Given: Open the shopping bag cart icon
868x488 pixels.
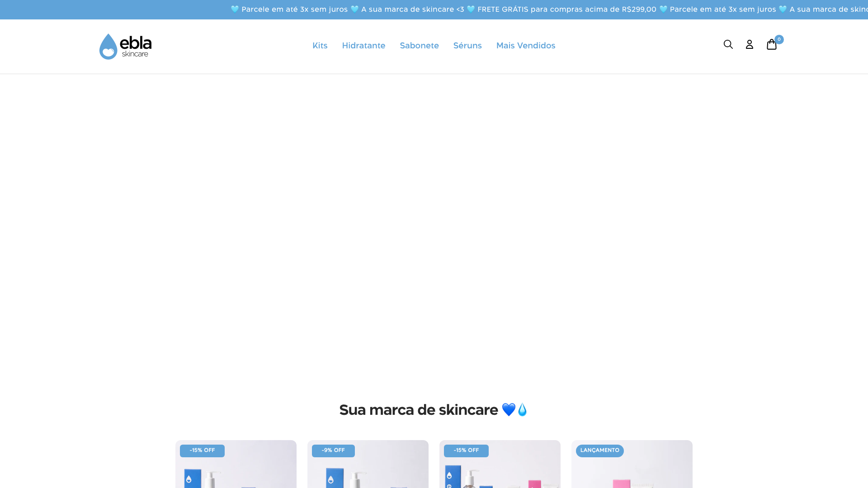Looking at the screenshot, I should 772,44.
